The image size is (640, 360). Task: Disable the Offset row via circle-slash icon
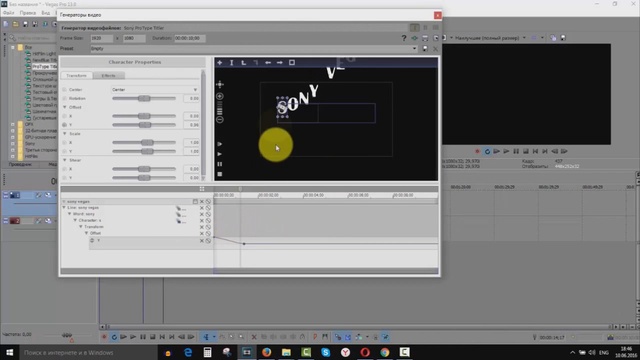point(208,233)
